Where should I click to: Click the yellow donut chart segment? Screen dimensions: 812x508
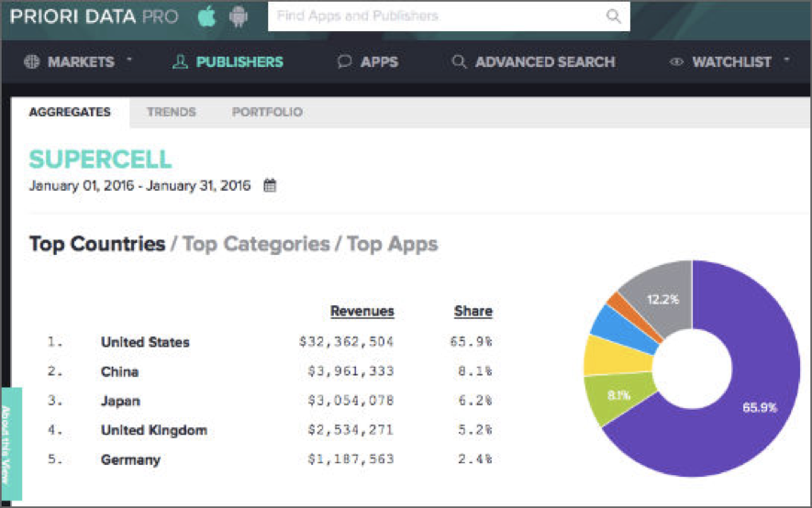[x=617, y=356]
